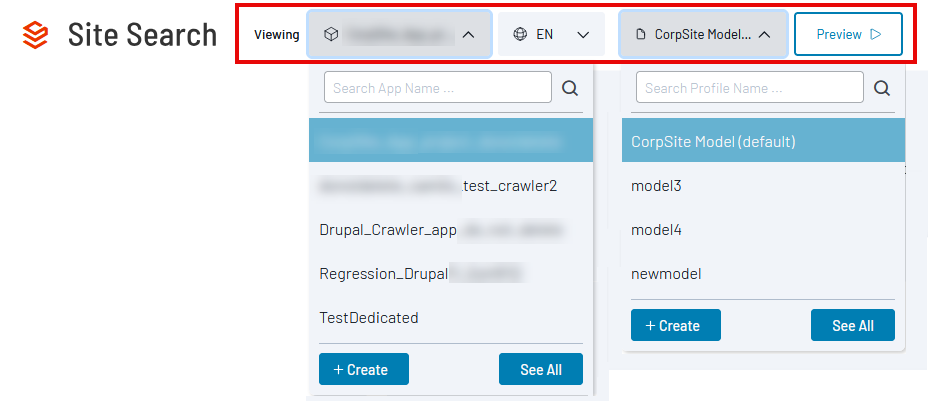Click See All in the profile list
This screenshot has width=928, height=401.
coord(852,325)
